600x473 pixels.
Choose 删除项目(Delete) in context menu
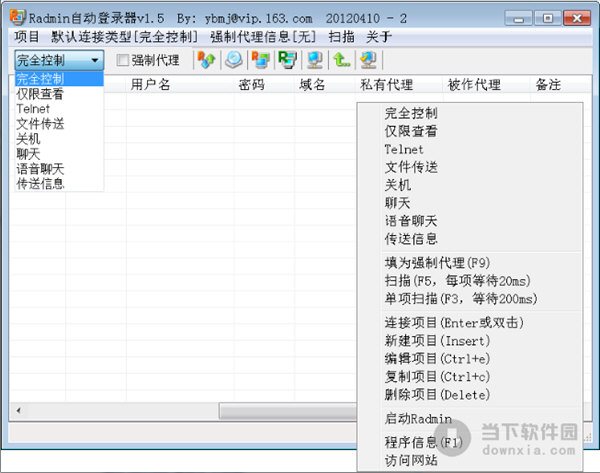point(470,395)
